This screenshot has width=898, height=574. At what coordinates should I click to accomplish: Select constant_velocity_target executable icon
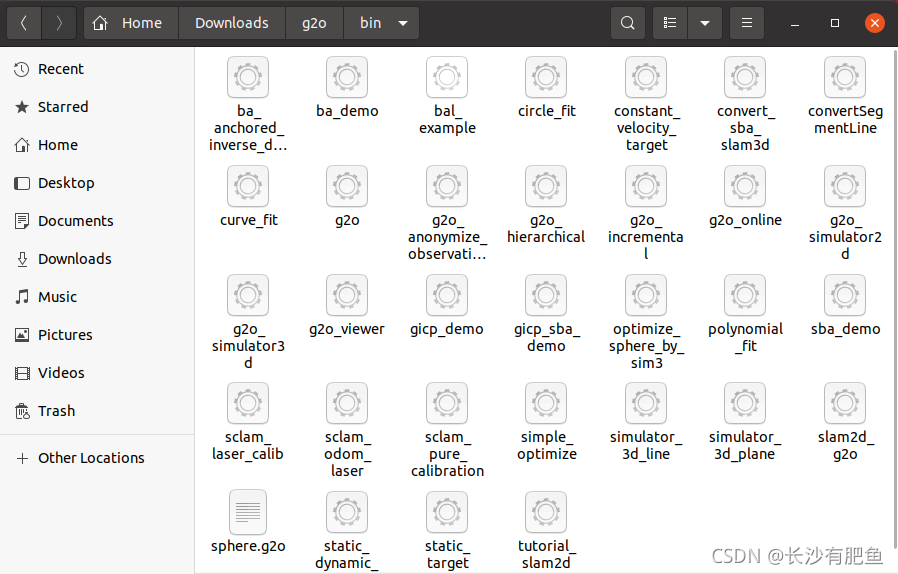[x=646, y=77]
